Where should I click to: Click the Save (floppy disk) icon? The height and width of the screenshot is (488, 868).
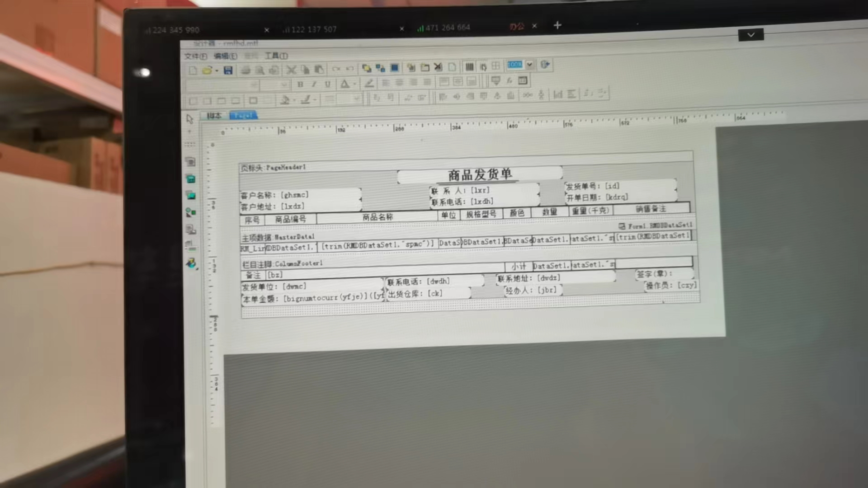coord(228,70)
